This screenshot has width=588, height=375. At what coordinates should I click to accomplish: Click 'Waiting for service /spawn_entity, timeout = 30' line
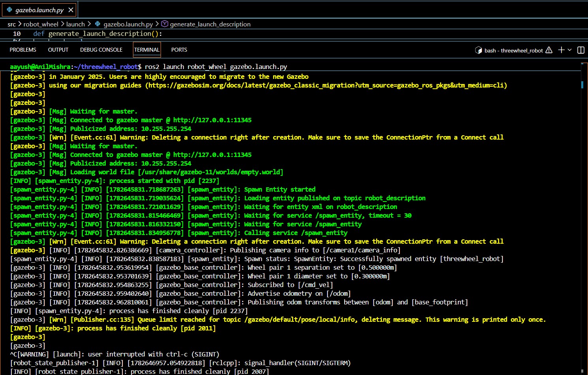[328, 215]
